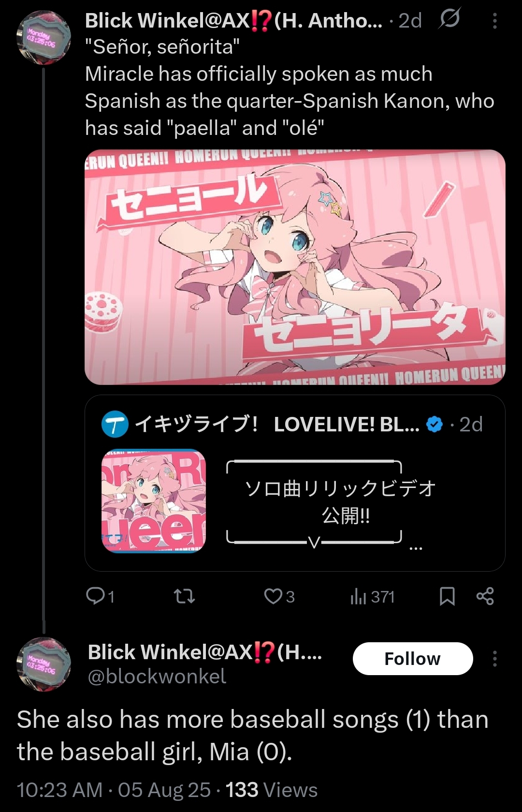Tap the repost arrows icon
Image resolution: width=522 pixels, height=812 pixels.
[x=184, y=596]
